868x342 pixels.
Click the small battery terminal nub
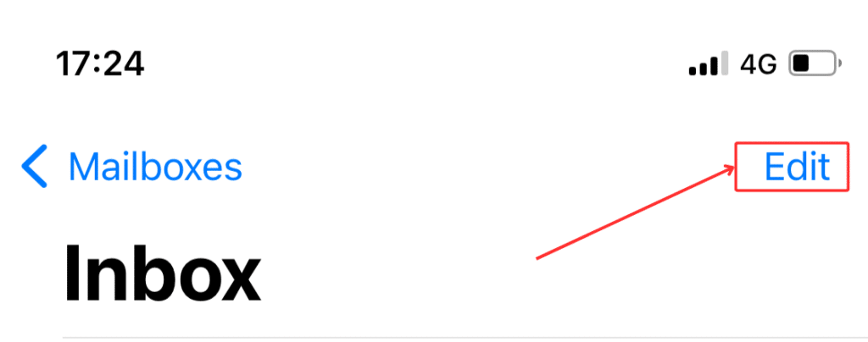click(x=840, y=64)
